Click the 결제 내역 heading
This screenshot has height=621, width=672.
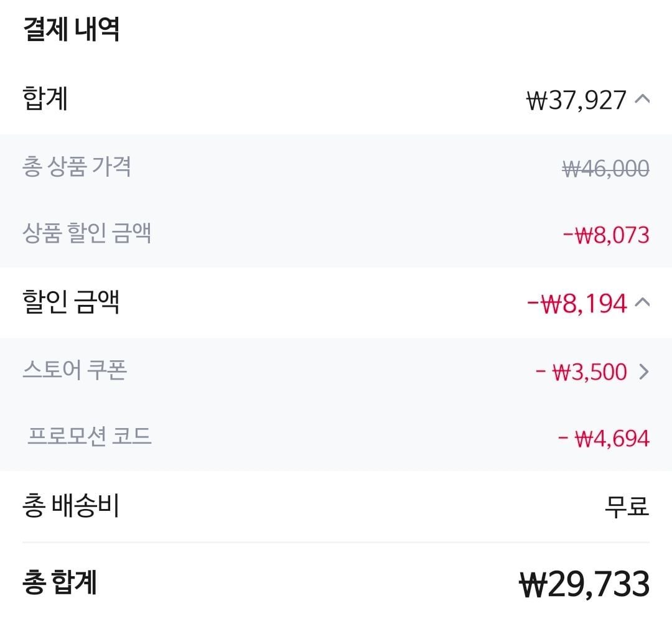(x=71, y=30)
